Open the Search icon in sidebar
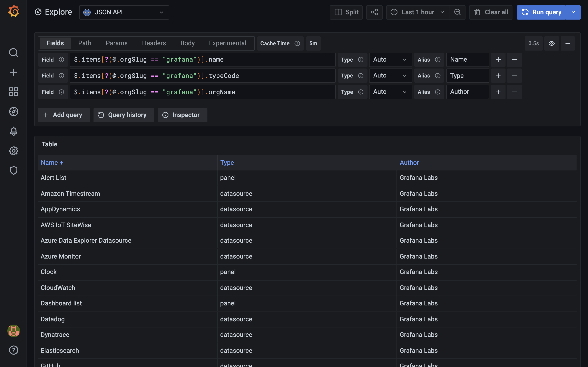The height and width of the screenshot is (367, 588). (14, 53)
